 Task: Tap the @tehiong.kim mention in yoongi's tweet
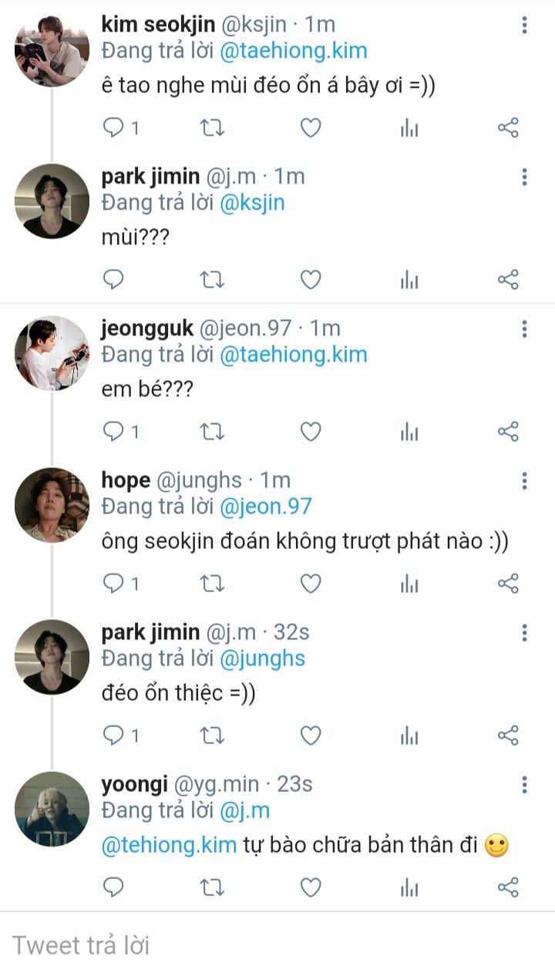169,845
